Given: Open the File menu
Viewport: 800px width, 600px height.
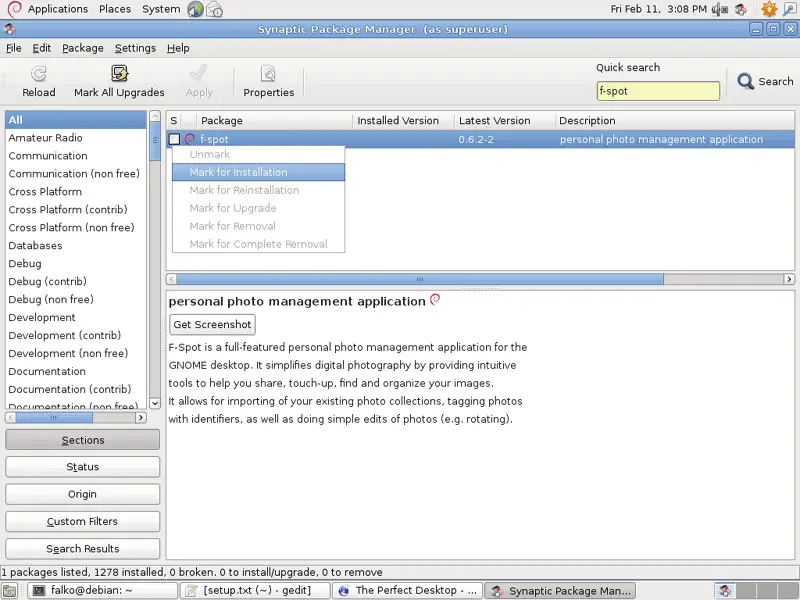Looking at the screenshot, I should pyautogui.click(x=14, y=48).
